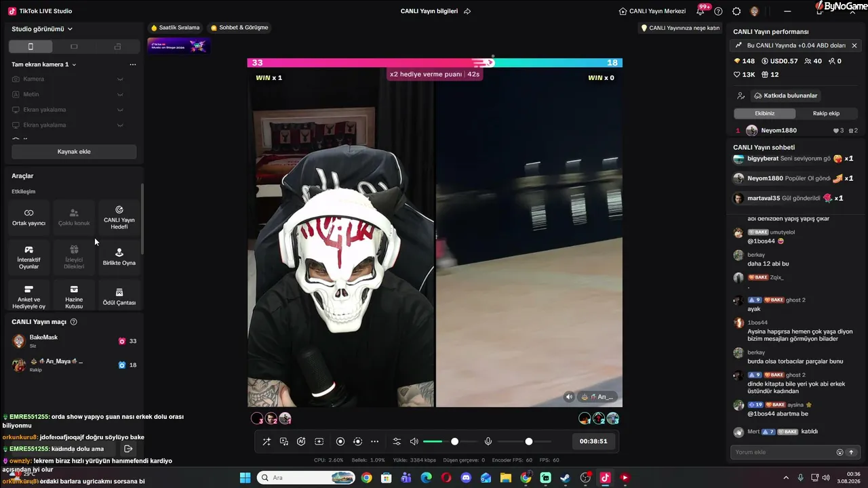Open the Sohbet & Görüşme tab

coord(239,28)
